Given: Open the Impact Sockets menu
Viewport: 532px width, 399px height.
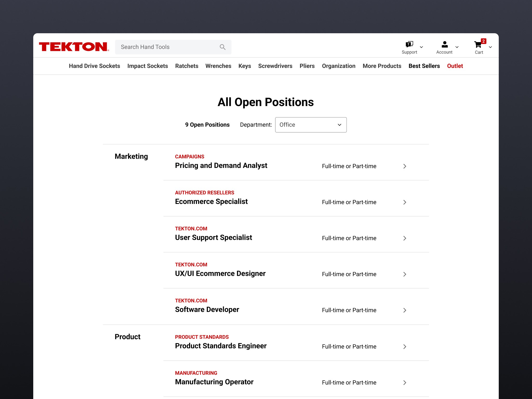Looking at the screenshot, I should [x=148, y=66].
